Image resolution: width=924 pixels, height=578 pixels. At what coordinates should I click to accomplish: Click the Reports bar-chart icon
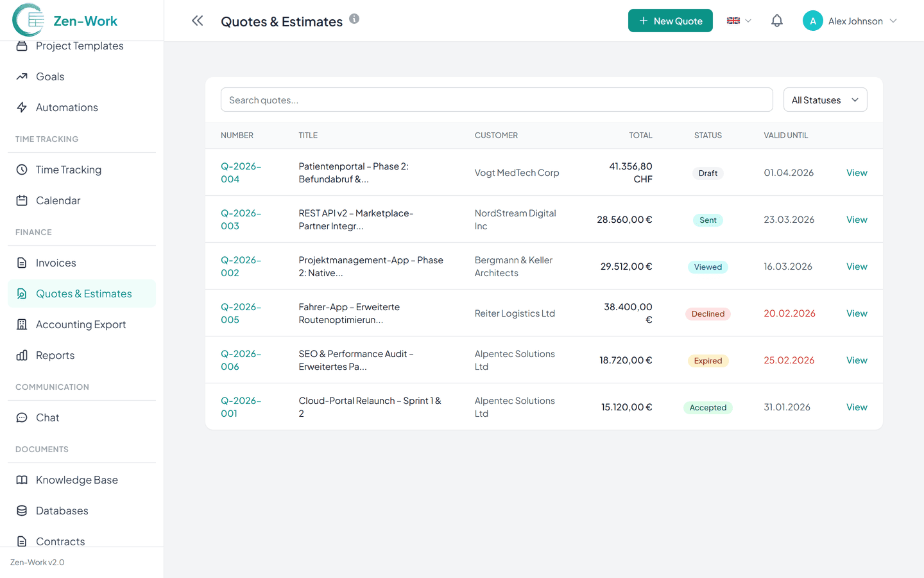(x=22, y=355)
